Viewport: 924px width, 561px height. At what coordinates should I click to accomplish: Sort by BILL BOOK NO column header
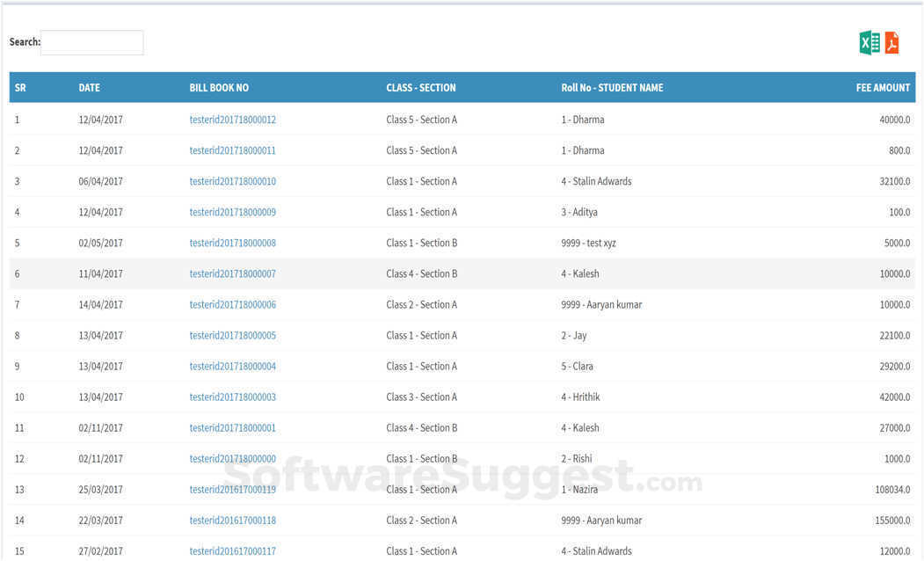pos(219,88)
